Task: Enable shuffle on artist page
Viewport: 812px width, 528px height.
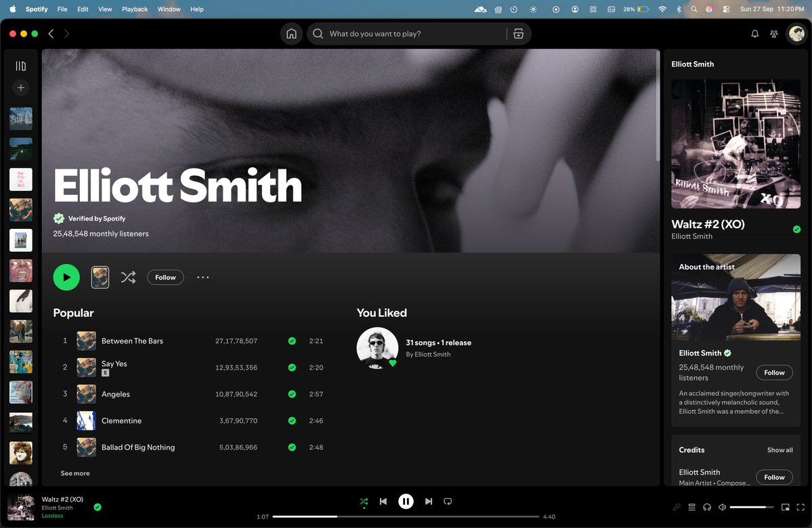Action: click(x=129, y=278)
